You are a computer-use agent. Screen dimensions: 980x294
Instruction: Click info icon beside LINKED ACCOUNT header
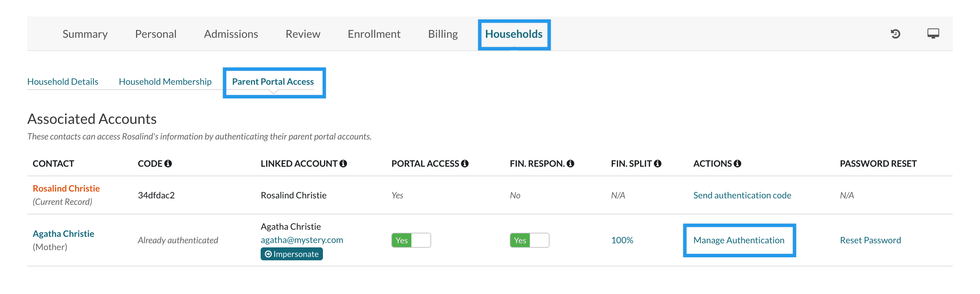tap(343, 164)
